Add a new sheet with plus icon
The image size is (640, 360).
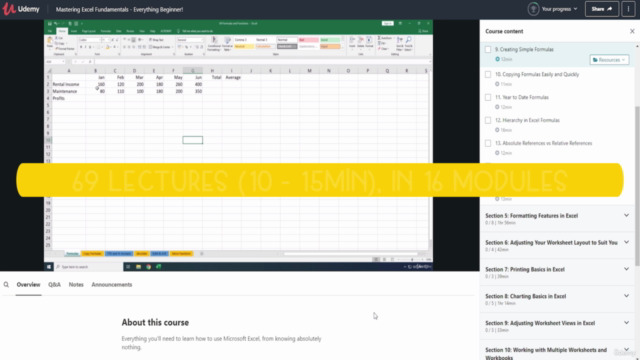tap(202, 253)
